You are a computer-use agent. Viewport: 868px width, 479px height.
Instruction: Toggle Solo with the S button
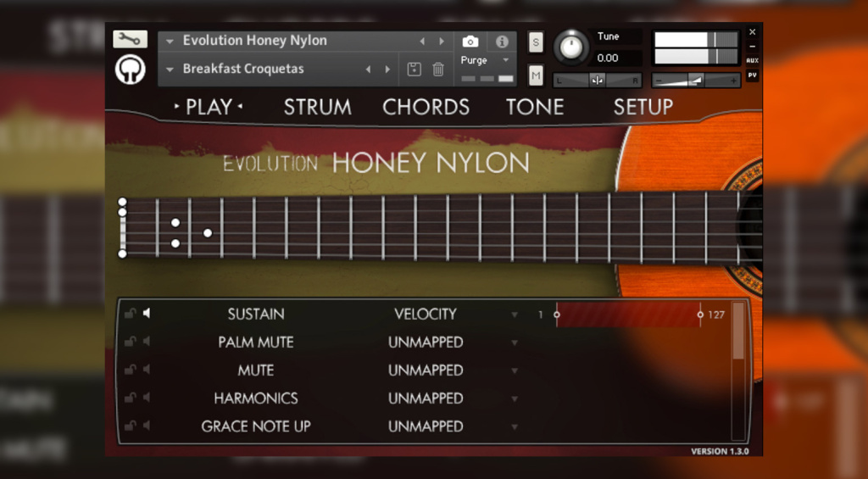[x=536, y=42]
